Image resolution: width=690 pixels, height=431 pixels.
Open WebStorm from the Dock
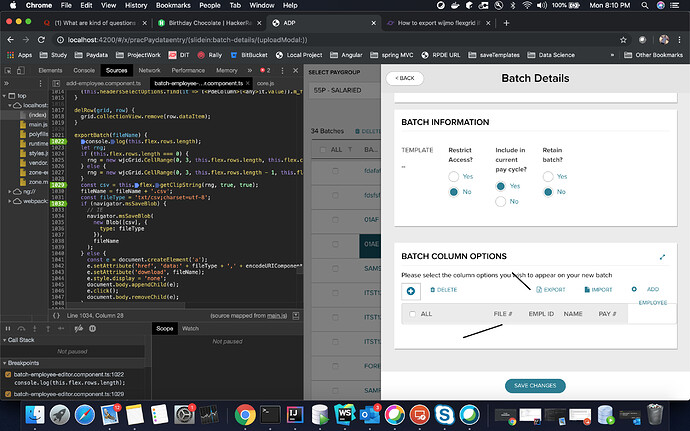[x=345, y=415]
